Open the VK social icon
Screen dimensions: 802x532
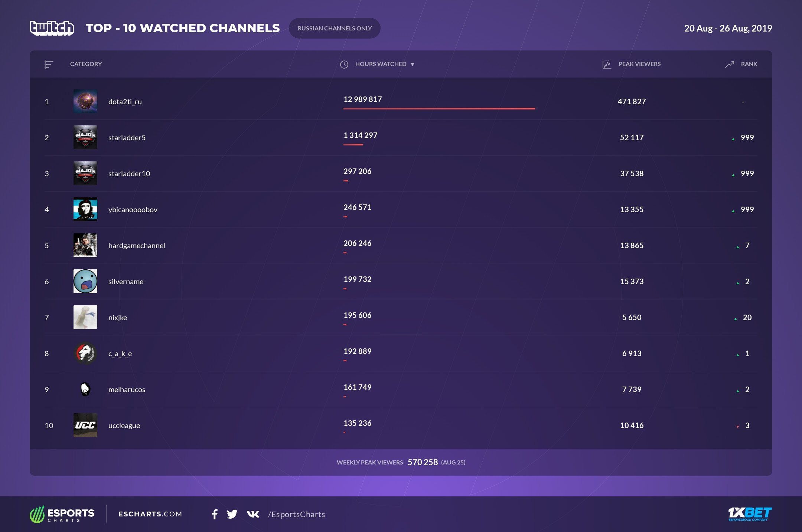pyautogui.click(x=253, y=514)
